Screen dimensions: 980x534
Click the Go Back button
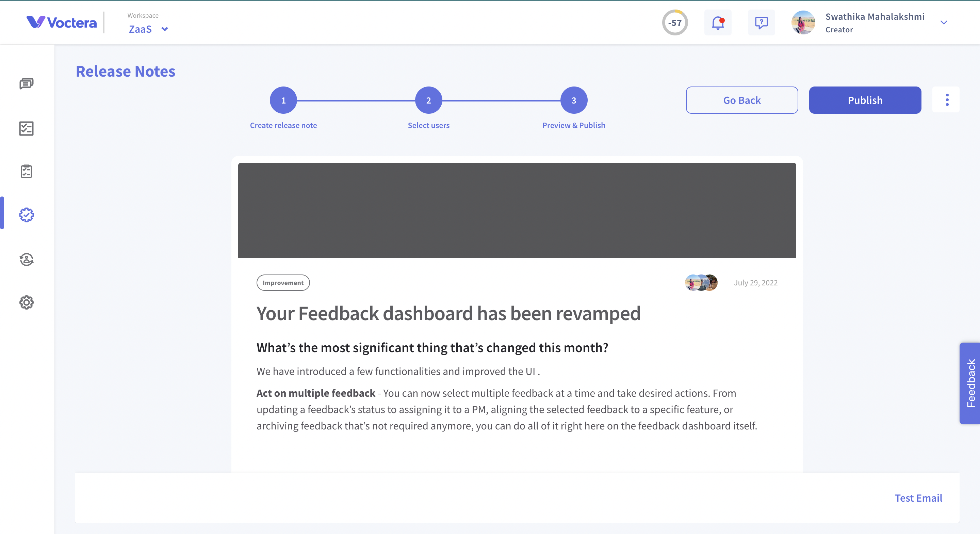[742, 100]
